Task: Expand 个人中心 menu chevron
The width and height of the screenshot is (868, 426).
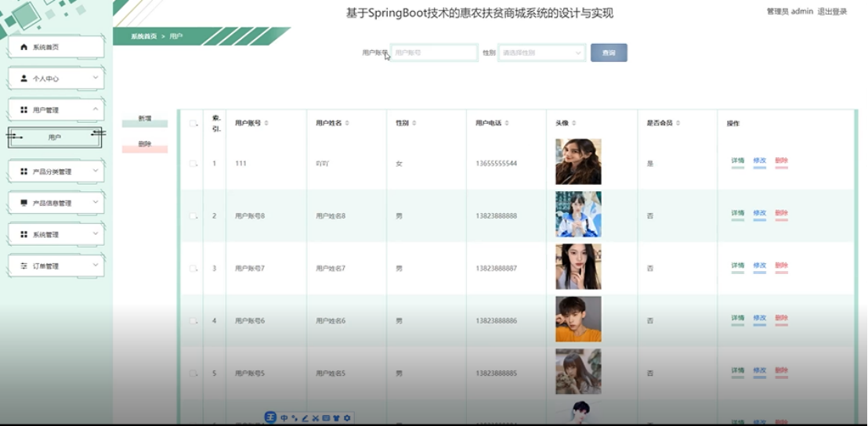Action: coord(96,78)
